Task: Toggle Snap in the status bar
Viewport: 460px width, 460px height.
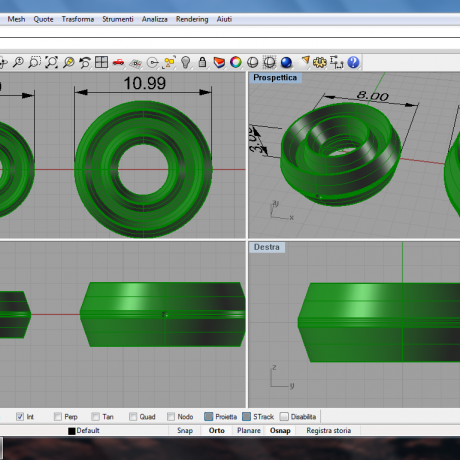Action: [x=185, y=430]
